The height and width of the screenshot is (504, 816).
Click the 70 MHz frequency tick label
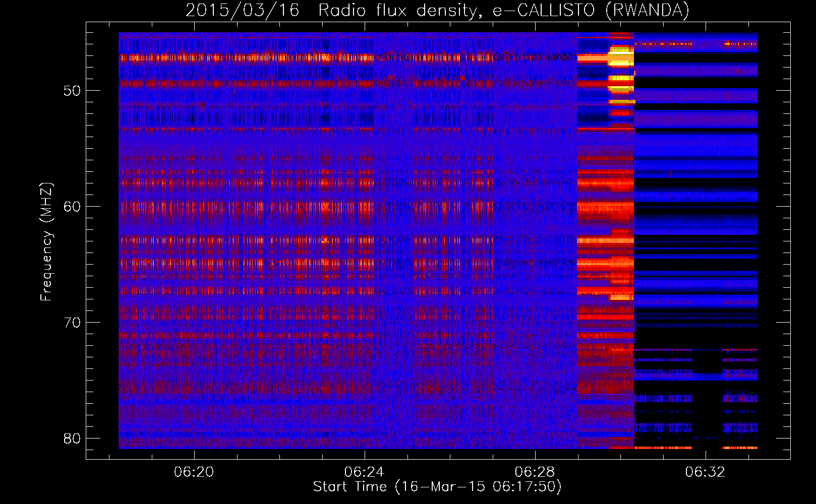point(72,323)
